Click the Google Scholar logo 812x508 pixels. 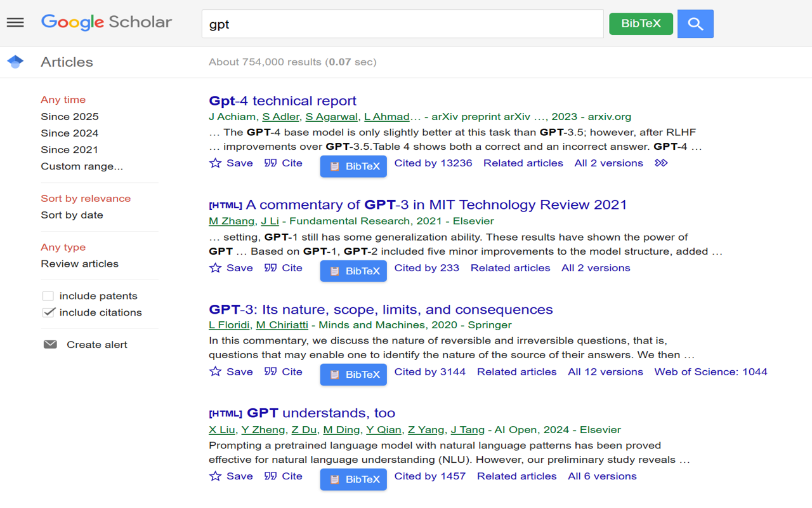pos(107,22)
